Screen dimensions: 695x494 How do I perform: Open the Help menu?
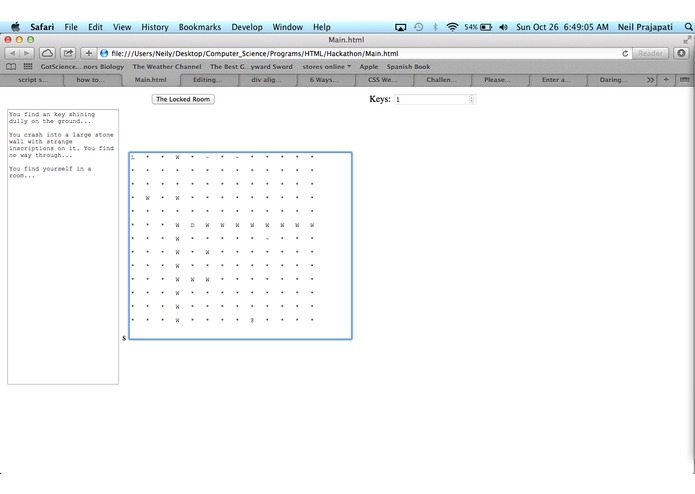pos(322,27)
